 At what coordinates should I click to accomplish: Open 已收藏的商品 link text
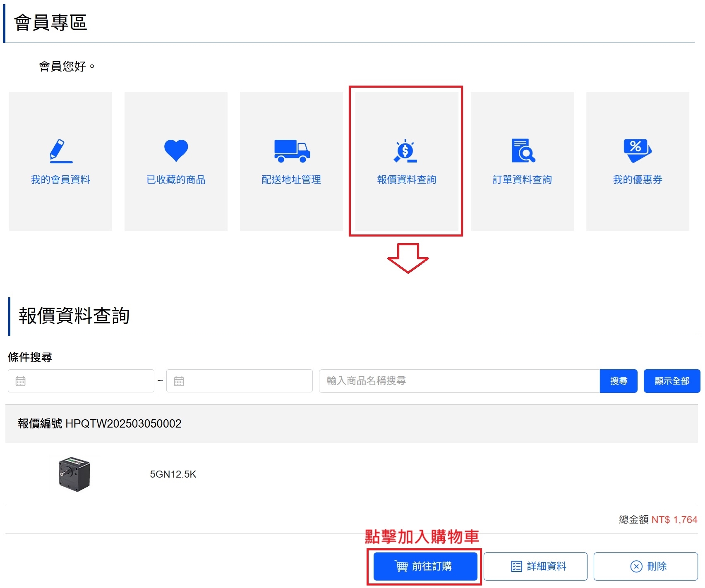176,179
